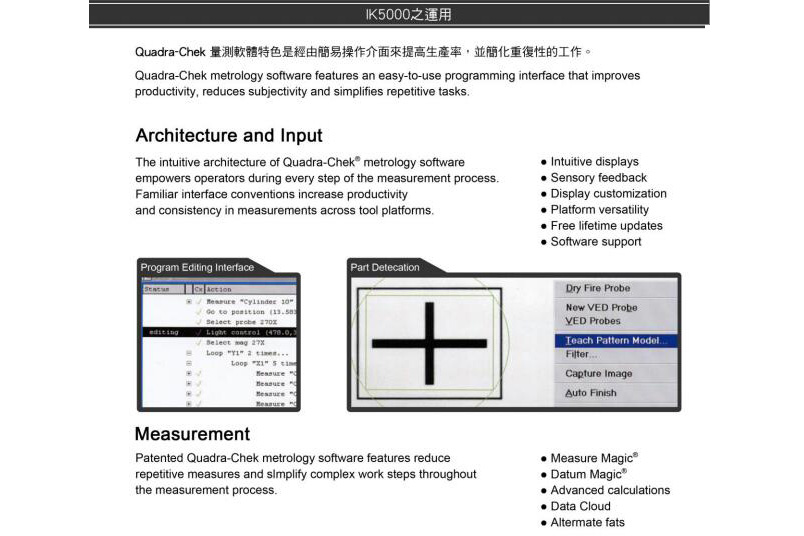Select the Go to position step

[x=251, y=312]
